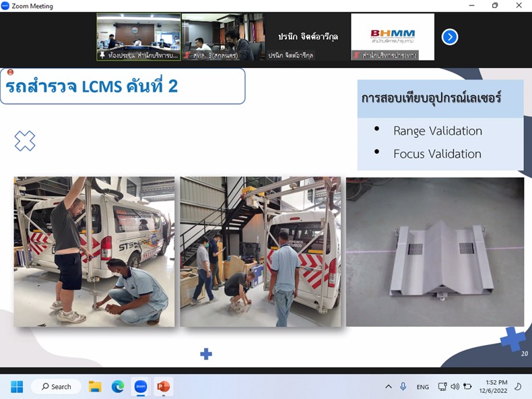Launch Microsoft Edge from the taskbar
This screenshot has width=532, height=399.
pyautogui.click(x=118, y=387)
